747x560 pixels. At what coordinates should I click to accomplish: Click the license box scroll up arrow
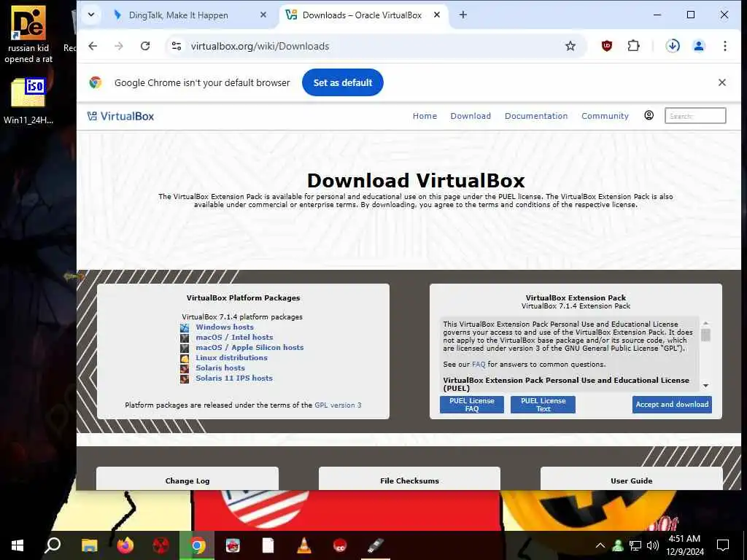coord(705,323)
